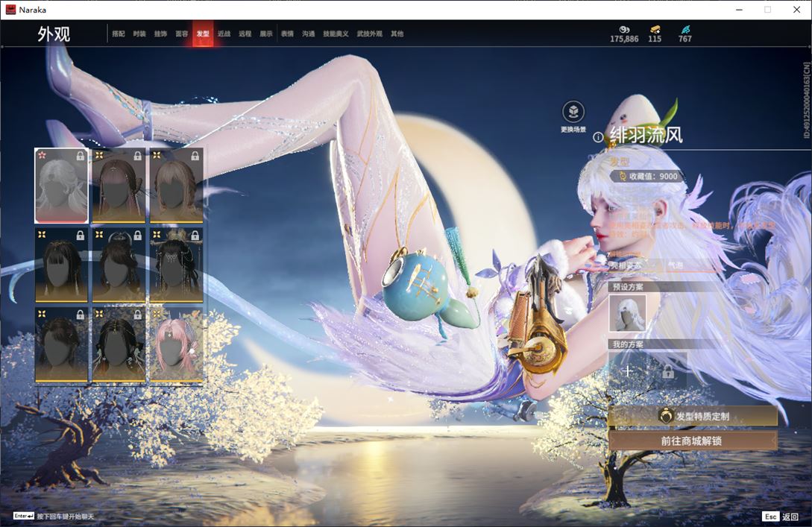Click the locked scheme slot under 我的方案
Screen dimensions: 812x527
click(x=668, y=370)
